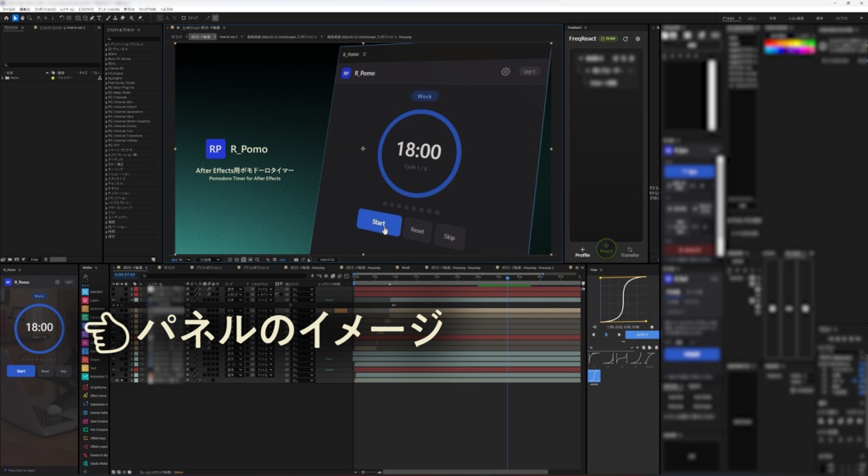Expand 3D チャンネル effects category

(106, 49)
